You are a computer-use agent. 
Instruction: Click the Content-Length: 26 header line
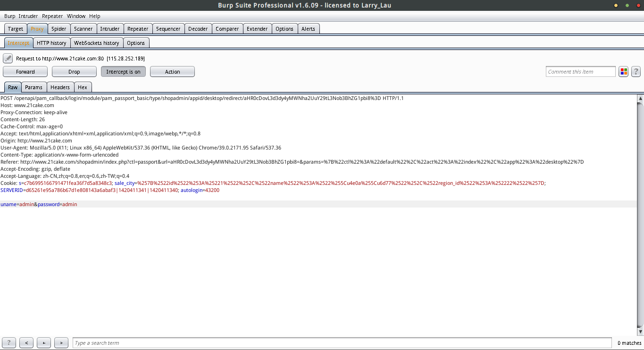tap(23, 119)
